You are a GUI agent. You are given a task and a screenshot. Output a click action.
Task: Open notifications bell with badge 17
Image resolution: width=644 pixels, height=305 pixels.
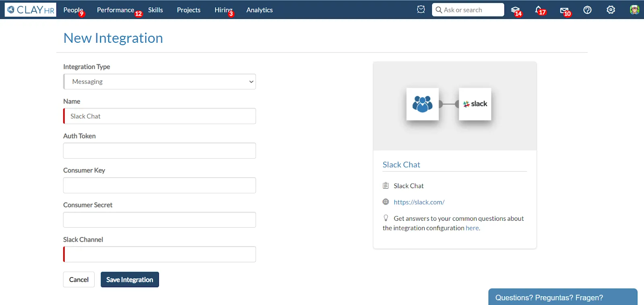pyautogui.click(x=539, y=10)
